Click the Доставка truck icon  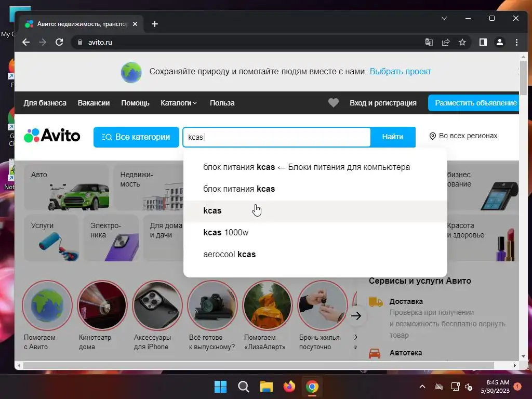coord(376,301)
